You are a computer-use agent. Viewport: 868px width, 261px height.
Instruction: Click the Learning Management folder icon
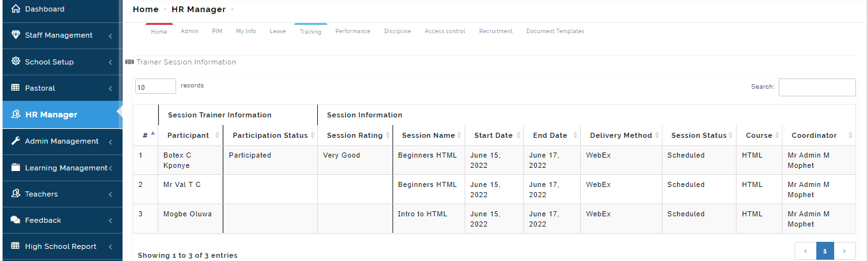pyautogui.click(x=16, y=168)
